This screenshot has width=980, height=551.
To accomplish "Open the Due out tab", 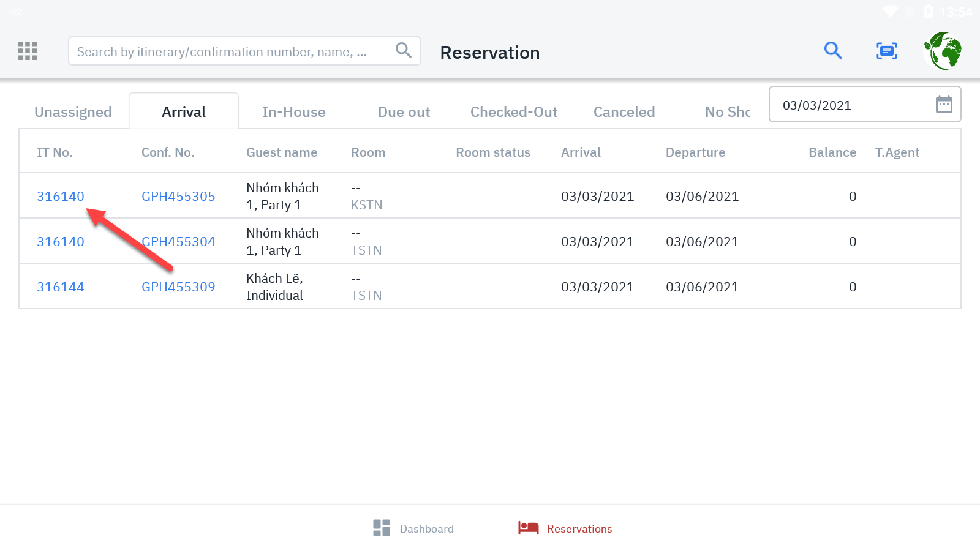I will [x=404, y=112].
